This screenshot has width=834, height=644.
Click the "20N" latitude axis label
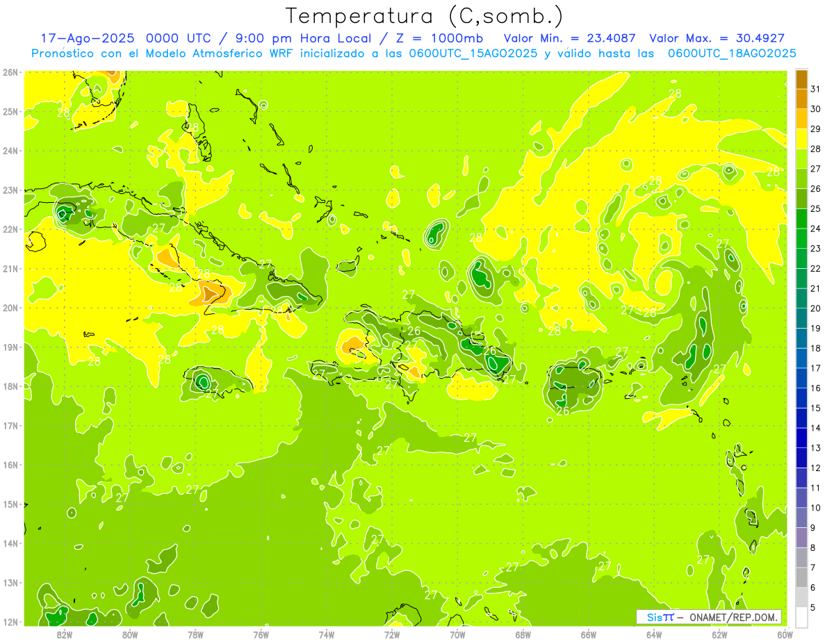(x=10, y=308)
